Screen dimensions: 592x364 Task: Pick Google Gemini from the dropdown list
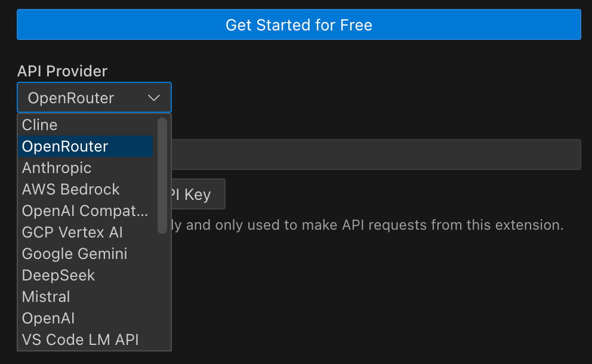pyautogui.click(x=85, y=254)
